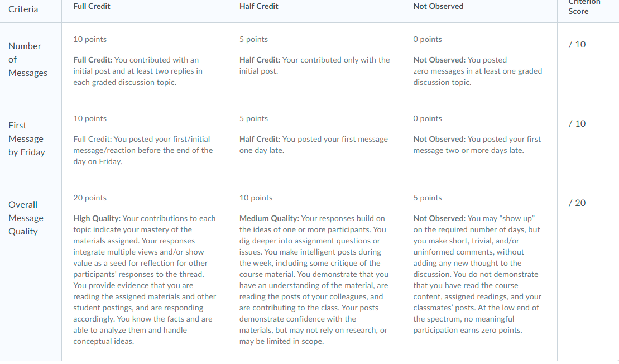This screenshot has width=619, height=364.
Task: Select 5 points Half Credit initial post only
Action: (x=315, y=63)
